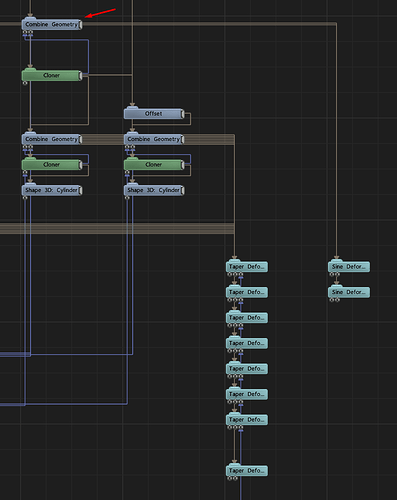Click the input port circle under the left Cylinder node

(25, 198)
